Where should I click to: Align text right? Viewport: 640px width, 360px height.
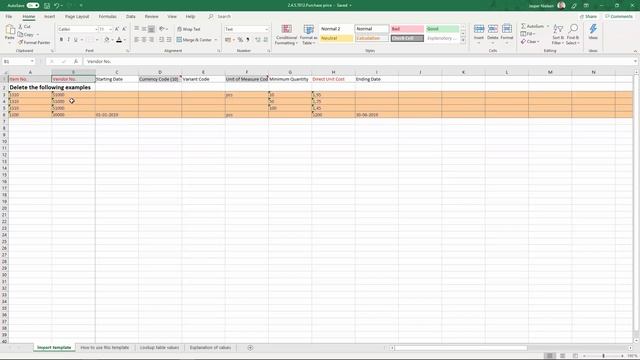(x=151, y=40)
